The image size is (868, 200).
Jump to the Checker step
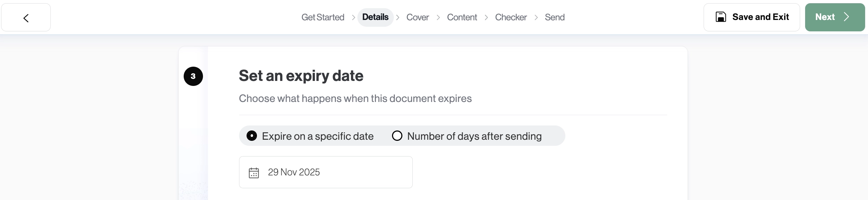pyautogui.click(x=511, y=17)
